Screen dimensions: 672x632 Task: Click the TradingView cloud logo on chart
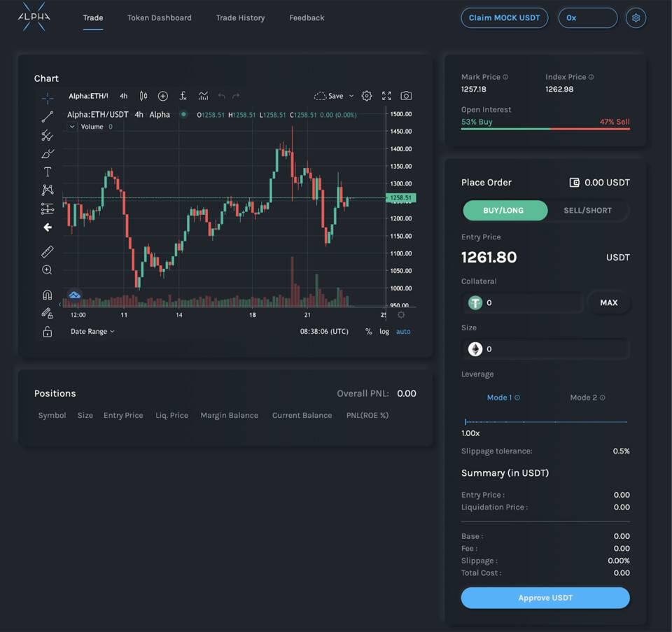point(75,295)
